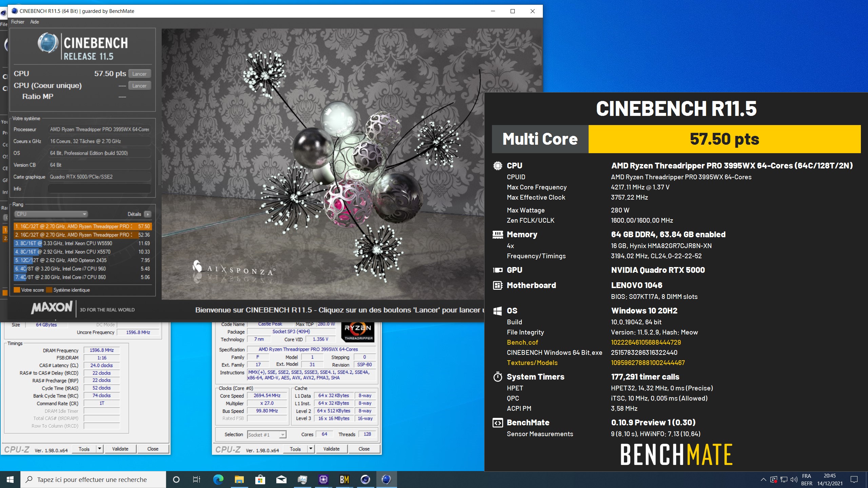Image resolution: width=868 pixels, height=488 pixels.
Task: Switch to the HWiNFO monitor taskbar icon
Action: 302,480
